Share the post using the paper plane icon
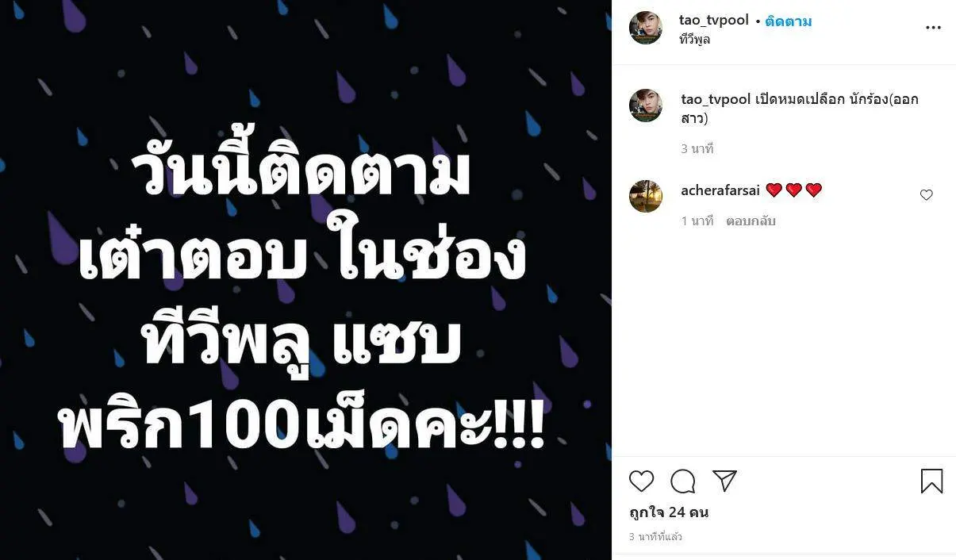 724,481
